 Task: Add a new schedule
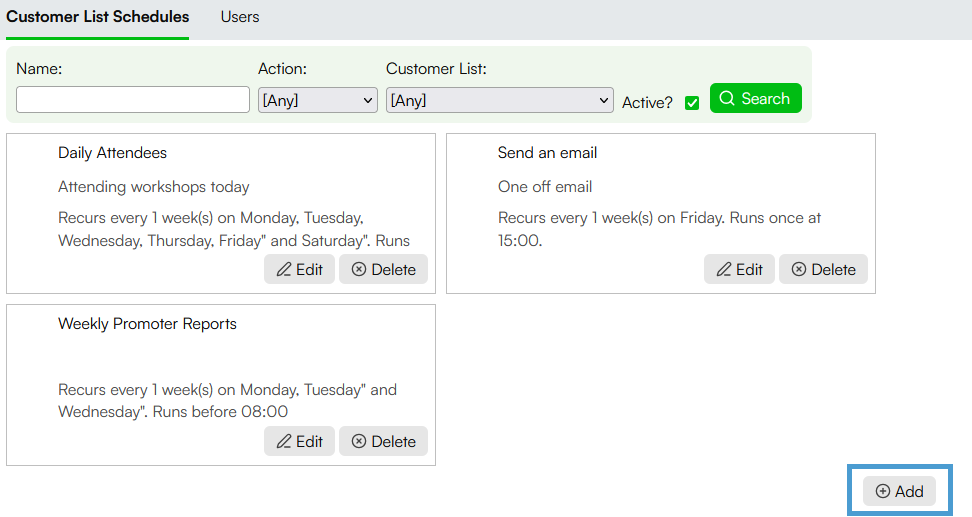tap(899, 491)
